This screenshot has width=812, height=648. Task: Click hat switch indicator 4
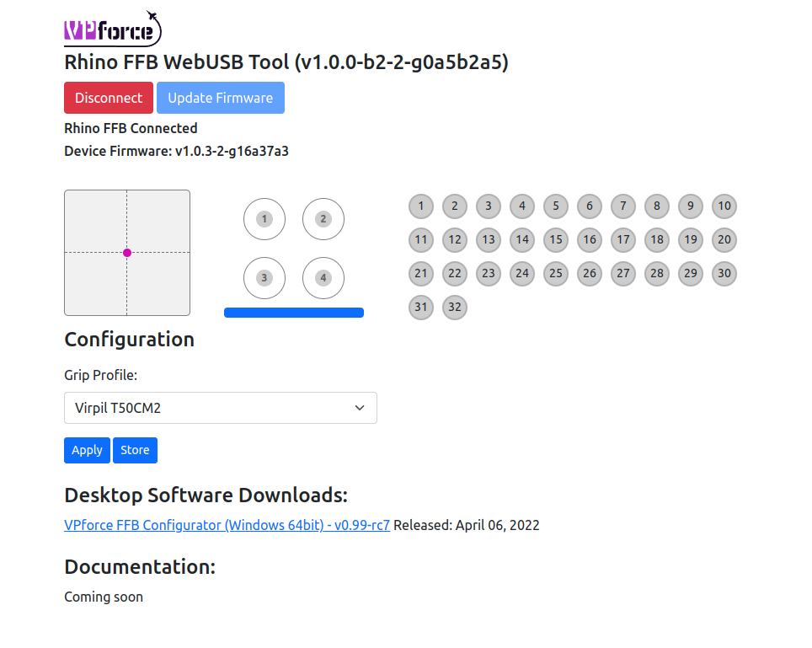(x=323, y=278)
